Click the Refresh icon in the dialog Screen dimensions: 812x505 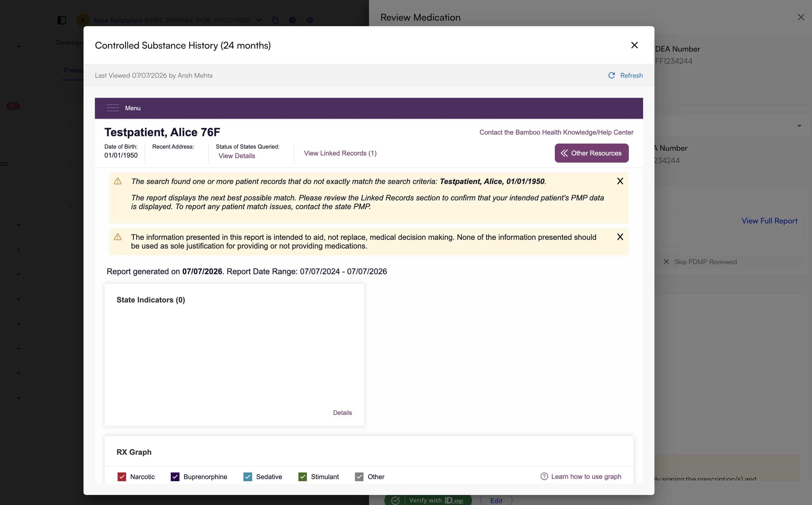611,75
